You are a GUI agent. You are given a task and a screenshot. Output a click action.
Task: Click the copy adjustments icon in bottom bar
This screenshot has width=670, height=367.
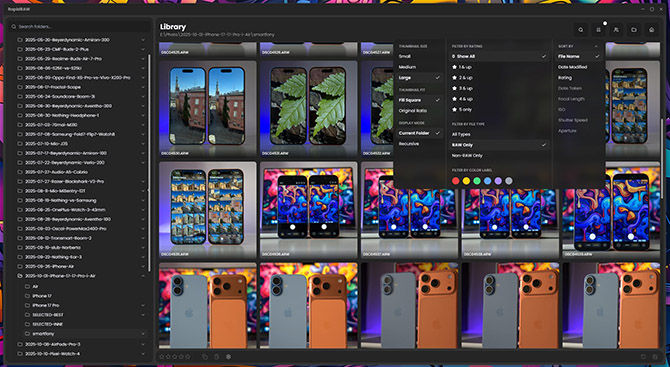205,356
